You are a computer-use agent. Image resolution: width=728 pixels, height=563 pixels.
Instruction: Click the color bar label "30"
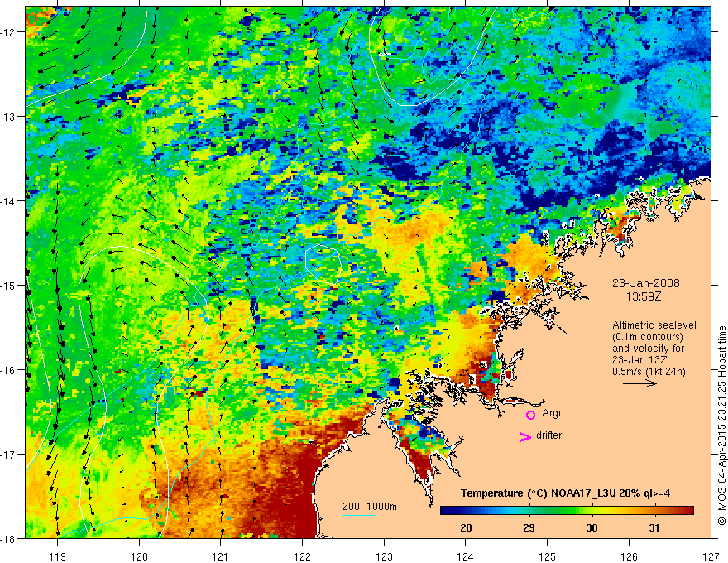(x=591, y=528)
